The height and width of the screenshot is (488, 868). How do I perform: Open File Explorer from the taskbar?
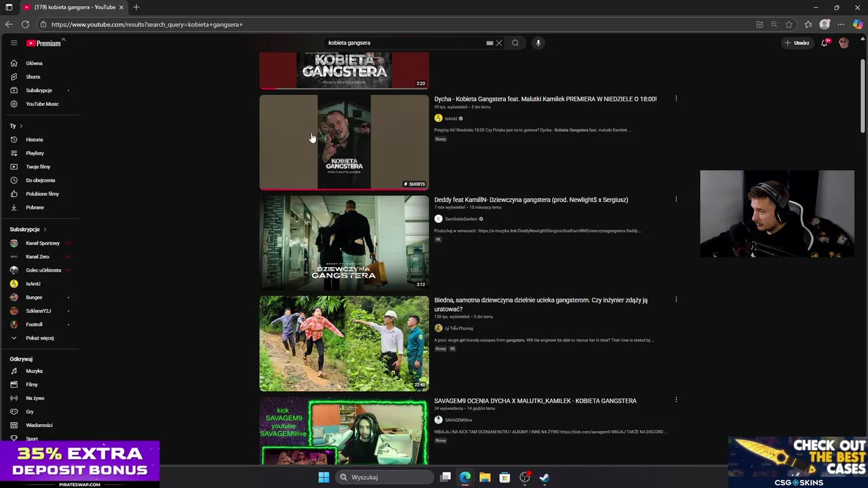point(485,477)
